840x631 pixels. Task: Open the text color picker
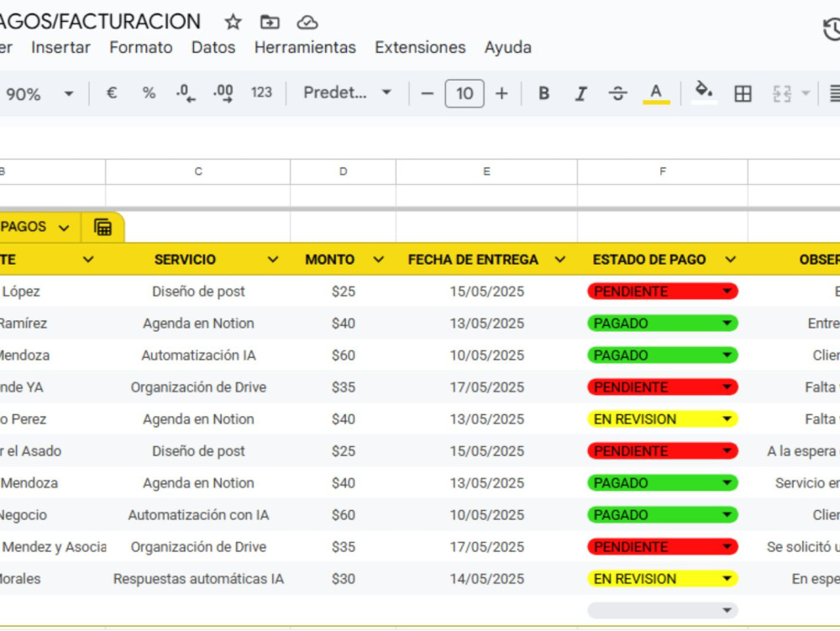[656, 94]
